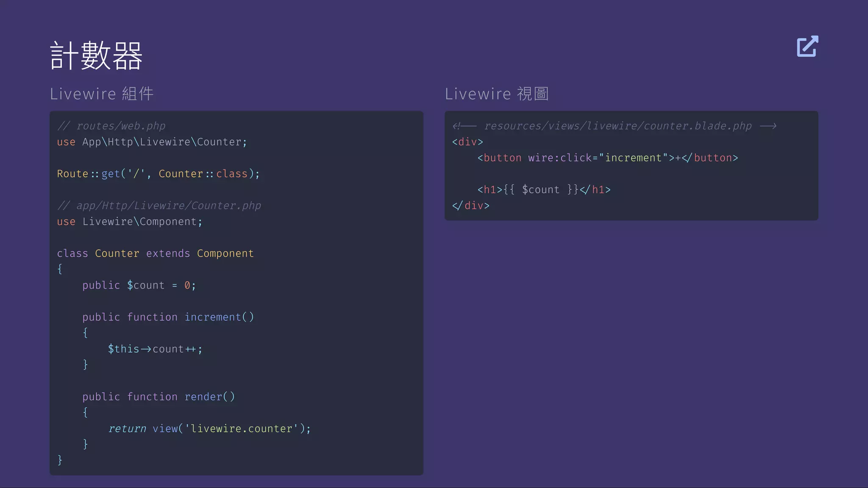
Task: Click the opening <div> tag
Action: 467,142
